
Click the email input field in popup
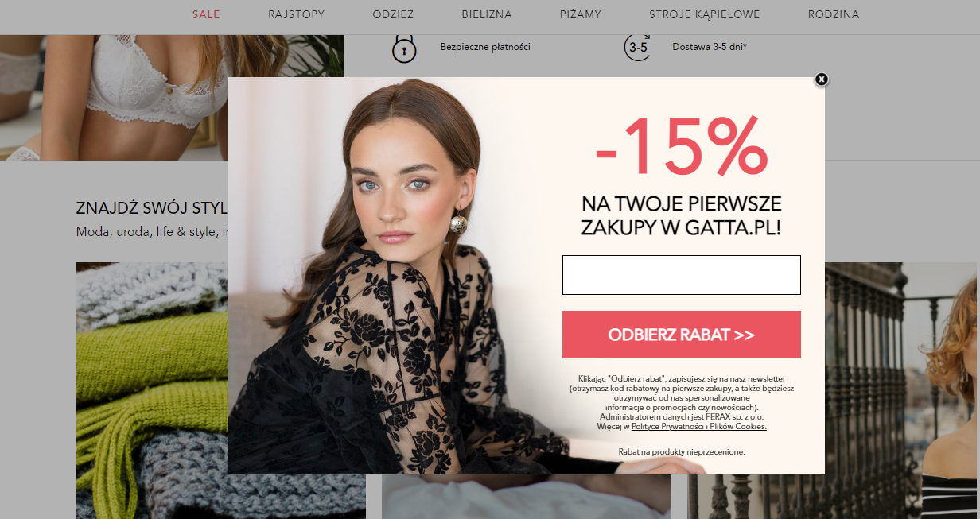pos(682,275)
